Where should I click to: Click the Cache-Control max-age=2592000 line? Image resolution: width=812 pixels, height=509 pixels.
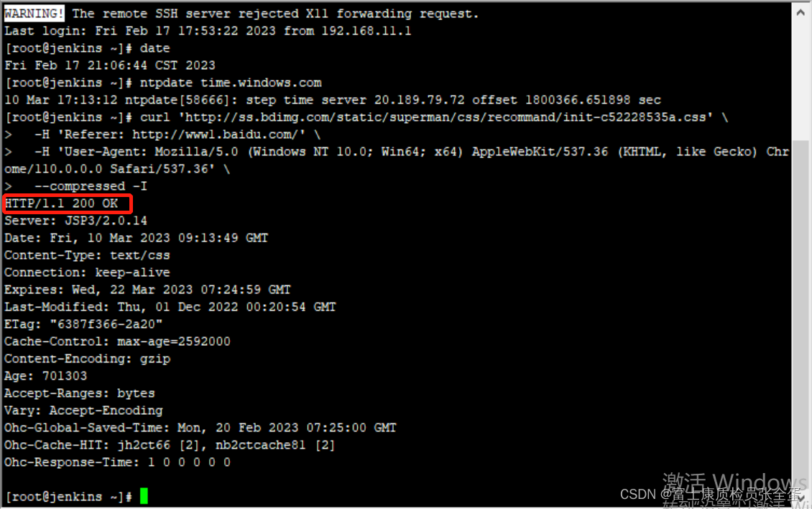tap(117, 341)
